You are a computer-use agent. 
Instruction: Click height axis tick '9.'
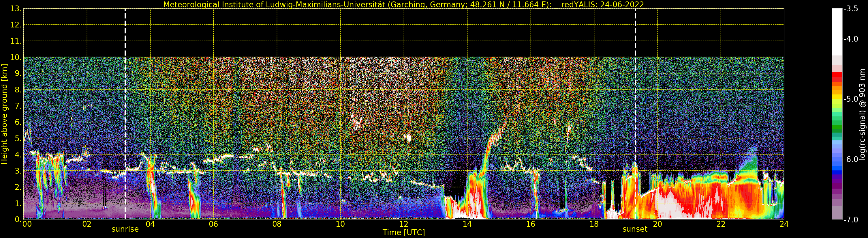pyautogui.click(x=18, y=74)
